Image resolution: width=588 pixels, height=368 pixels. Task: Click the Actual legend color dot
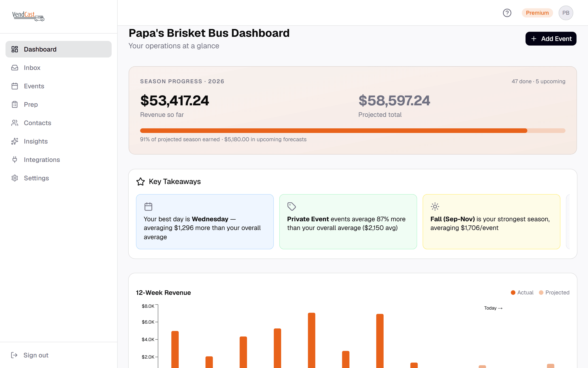tap(513, 293)
